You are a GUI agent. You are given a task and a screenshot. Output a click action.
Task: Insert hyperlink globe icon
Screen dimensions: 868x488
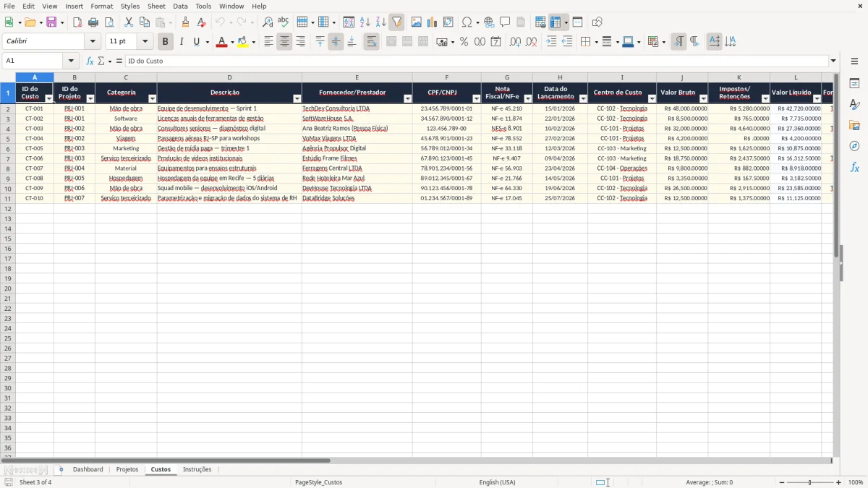[x=490, y=22]
